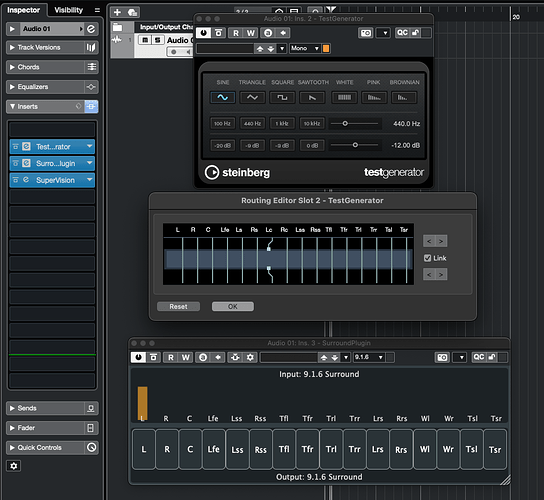Switch to the Visibility tab
This screenshot has width=544, height=500.
[69, 10]
